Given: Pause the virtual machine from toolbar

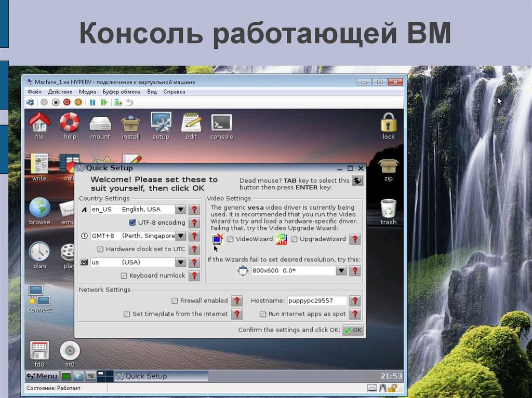Looking at the screenshot, I should (92, 102).
